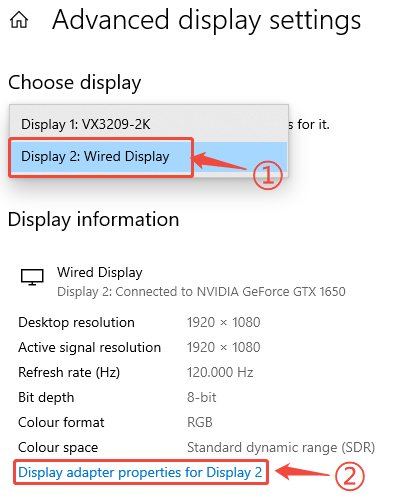Click the Active signal resolution 1920 × 1080 value
The width and height of the screenshot is (397, 502).
tap(223, 347)
